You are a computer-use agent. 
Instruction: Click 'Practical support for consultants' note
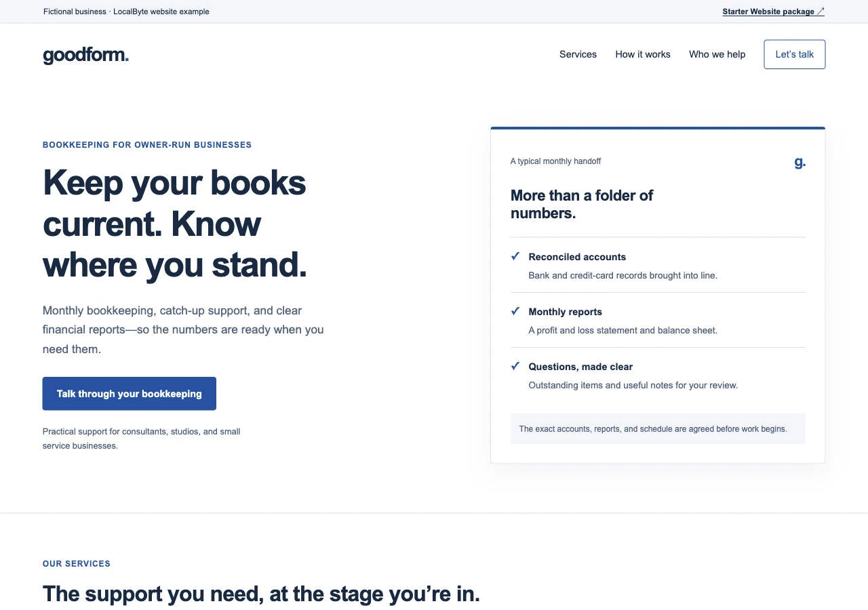(x=141, y=439)
